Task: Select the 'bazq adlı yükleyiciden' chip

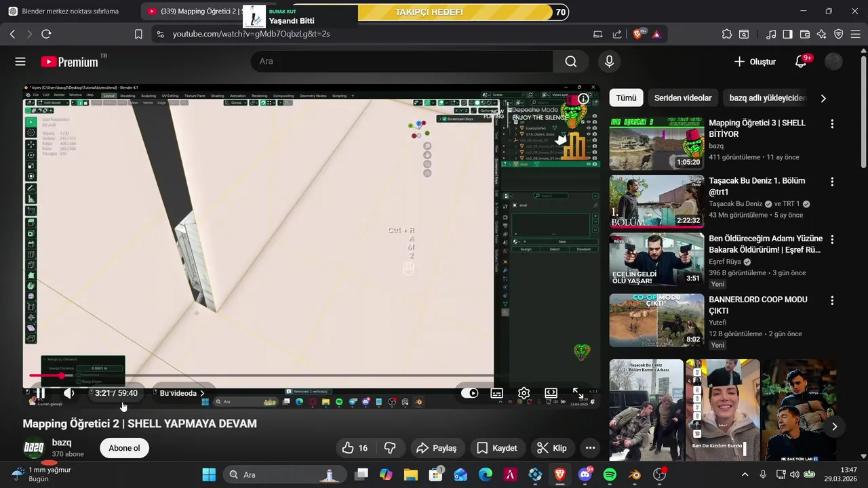Action: pyautogui.click(x=767, y=98)
